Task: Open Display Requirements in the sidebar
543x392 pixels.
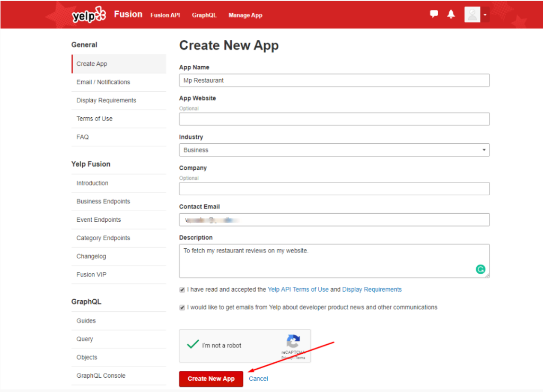Action: 119,100
